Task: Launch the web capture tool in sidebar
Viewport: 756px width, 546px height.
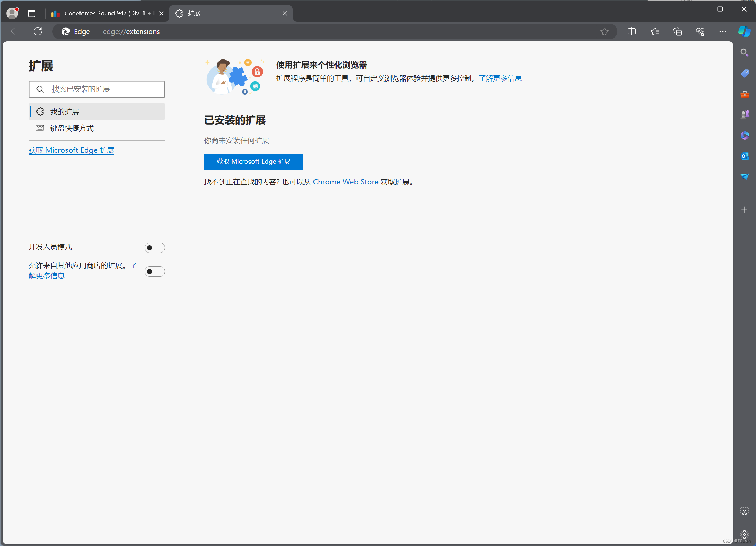Action: coord(744,511)
